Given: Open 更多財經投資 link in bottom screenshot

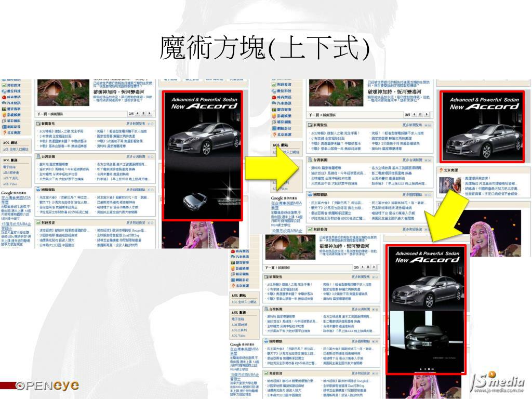Looking at the screenshot, I should [361, 373].
